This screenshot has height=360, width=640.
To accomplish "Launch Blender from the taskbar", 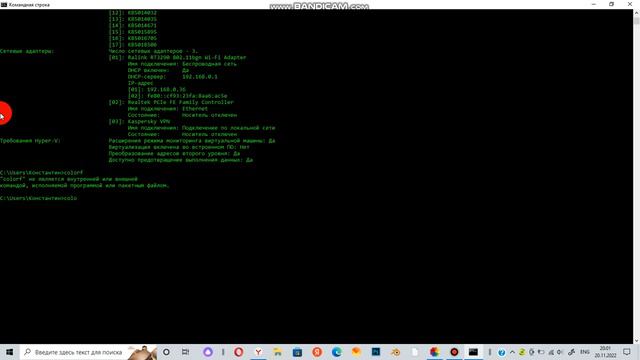I will tap(396, 352).
